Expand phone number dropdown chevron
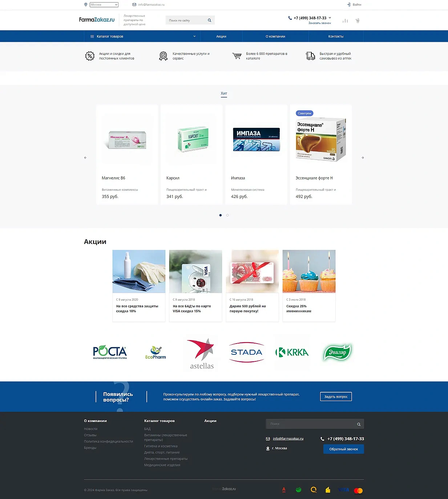448x499 pixels. click(x=330, y=18)
